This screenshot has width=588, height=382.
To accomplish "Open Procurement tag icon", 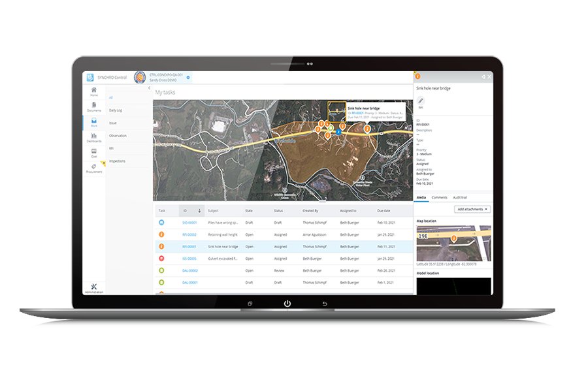I will click(94, 167).
